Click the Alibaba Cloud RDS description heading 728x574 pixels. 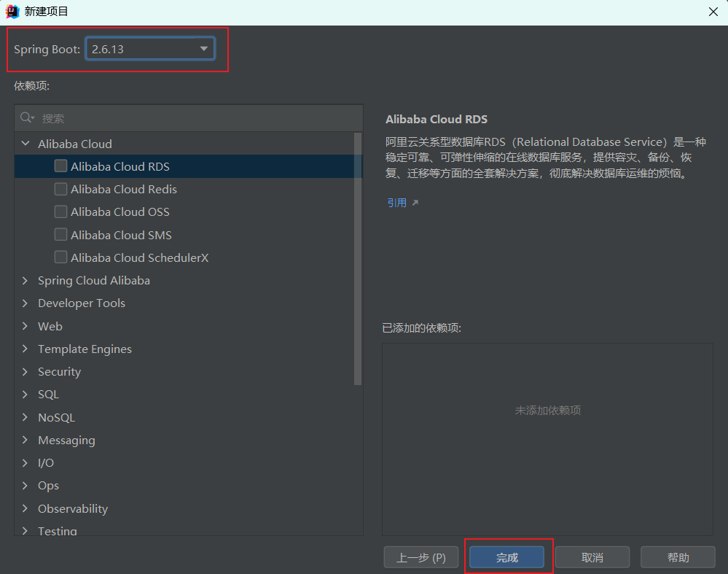[x=437, y=120]
